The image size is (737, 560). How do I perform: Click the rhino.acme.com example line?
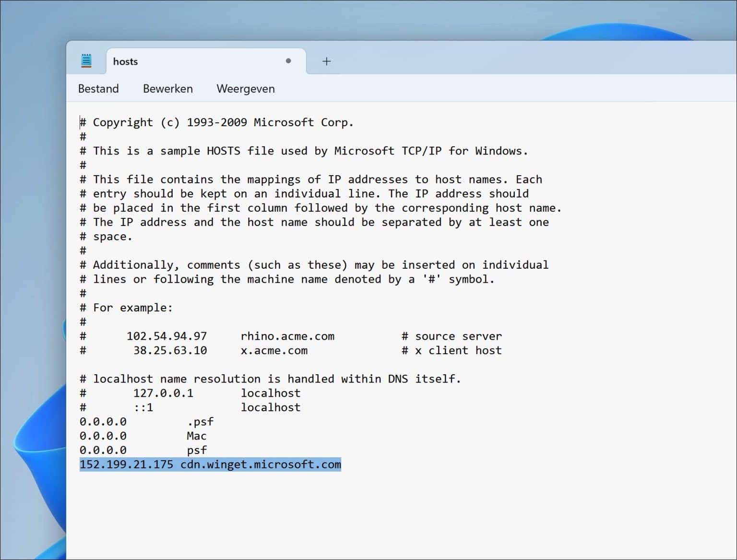(287, 336)
